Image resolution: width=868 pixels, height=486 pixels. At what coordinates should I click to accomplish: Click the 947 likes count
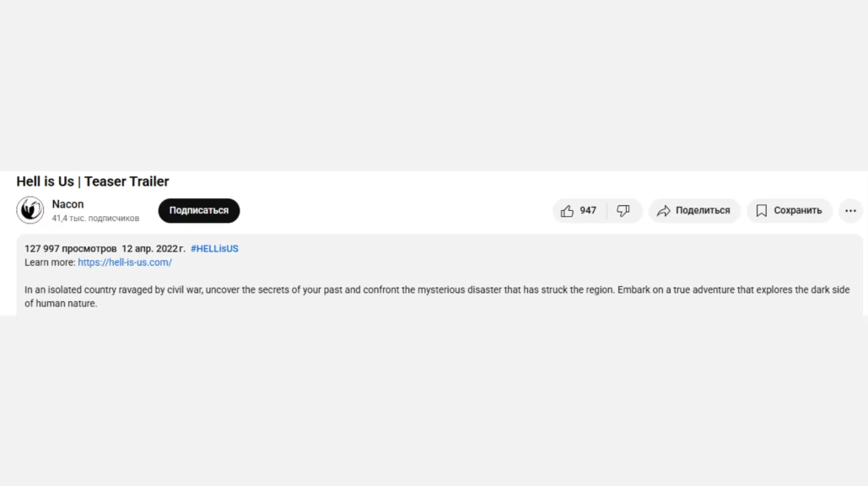click(588, 211)
